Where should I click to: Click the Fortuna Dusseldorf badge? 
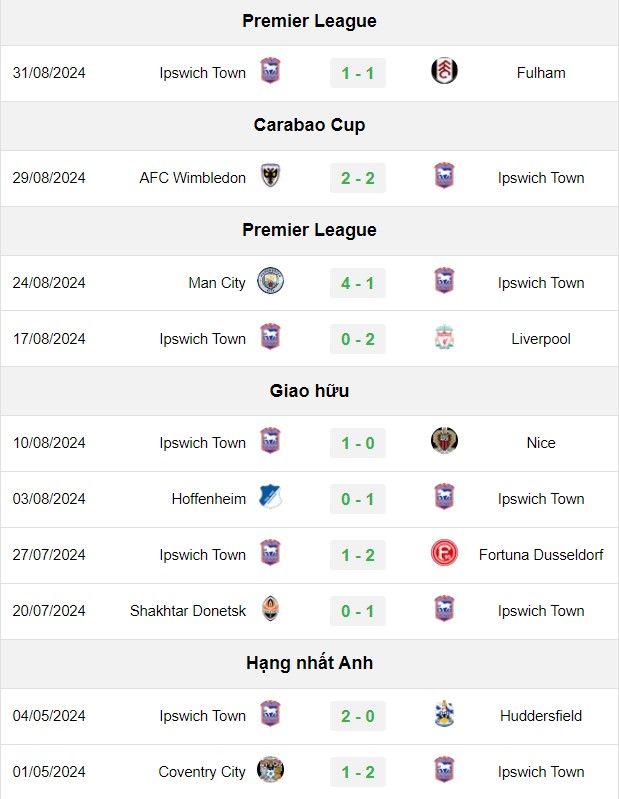coord(444,553)
